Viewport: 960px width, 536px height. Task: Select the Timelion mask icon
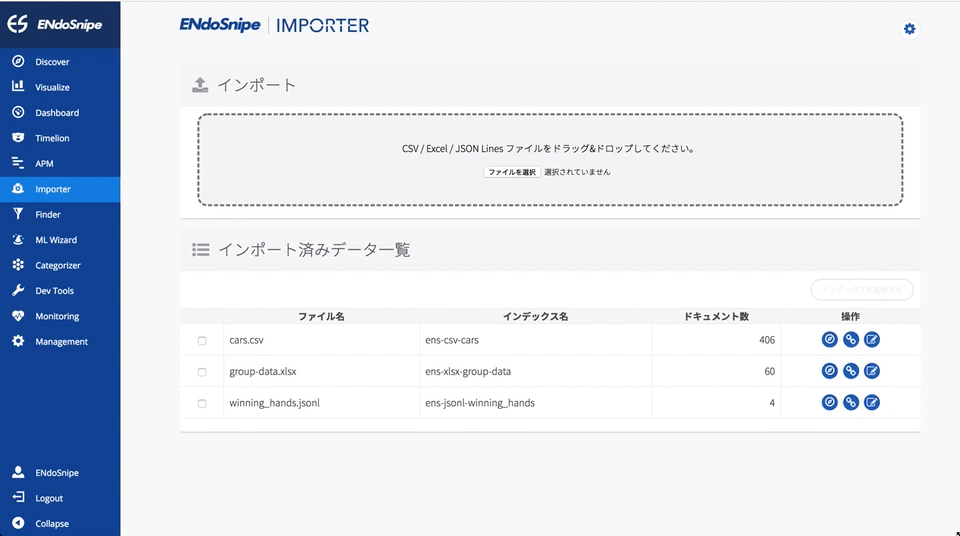[x=18, y=138]
